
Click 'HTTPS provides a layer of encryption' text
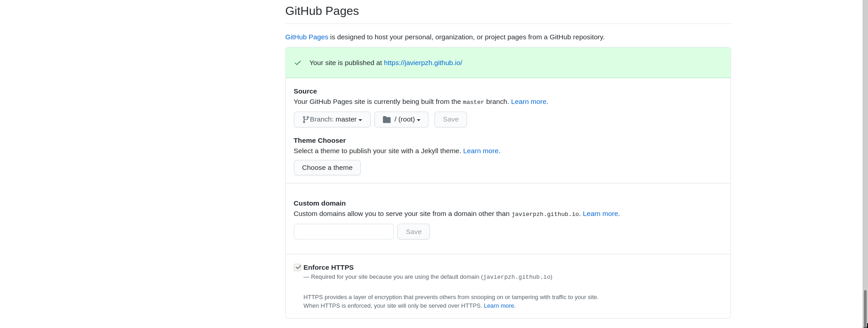451,297
